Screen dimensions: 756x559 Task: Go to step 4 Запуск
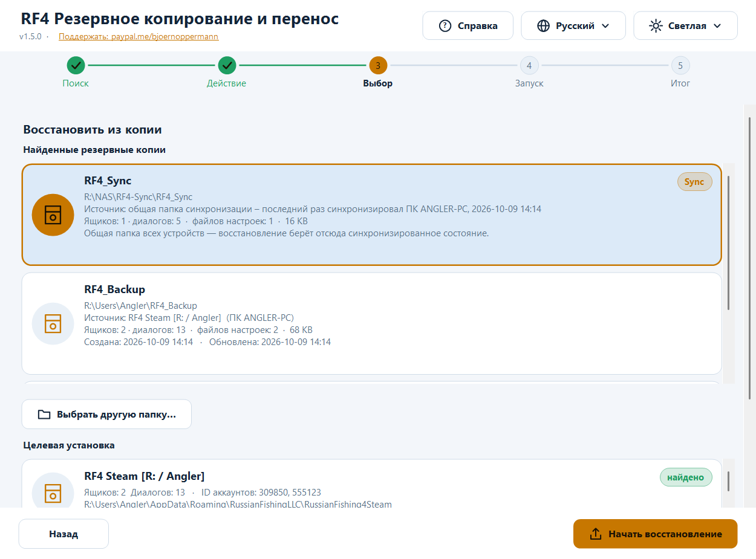(529, 65)
